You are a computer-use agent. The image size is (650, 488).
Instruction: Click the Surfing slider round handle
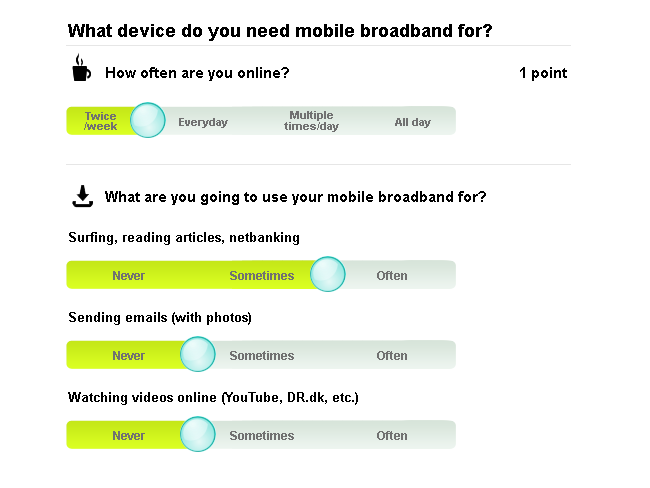tap(327, 274)
